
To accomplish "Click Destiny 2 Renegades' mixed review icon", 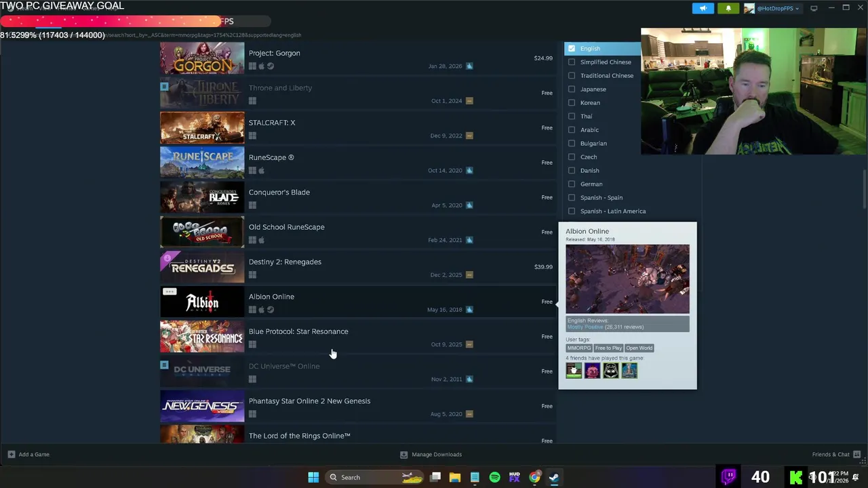I will (469, 274).
